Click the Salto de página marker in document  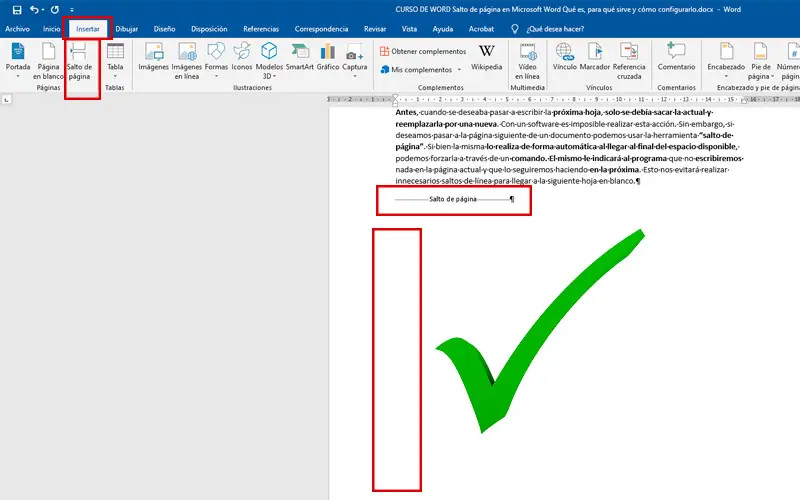pos(454,199)
